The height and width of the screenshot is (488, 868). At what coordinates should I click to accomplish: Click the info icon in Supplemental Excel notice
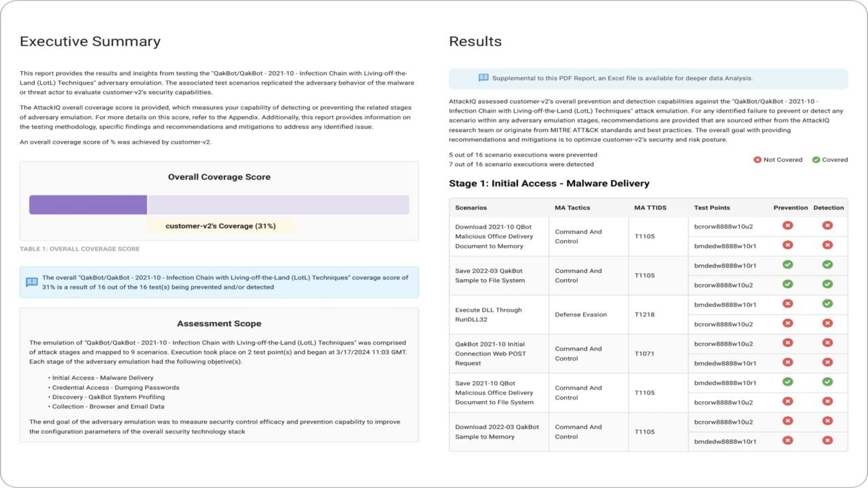pyautogui.click(x=484, y=78)
